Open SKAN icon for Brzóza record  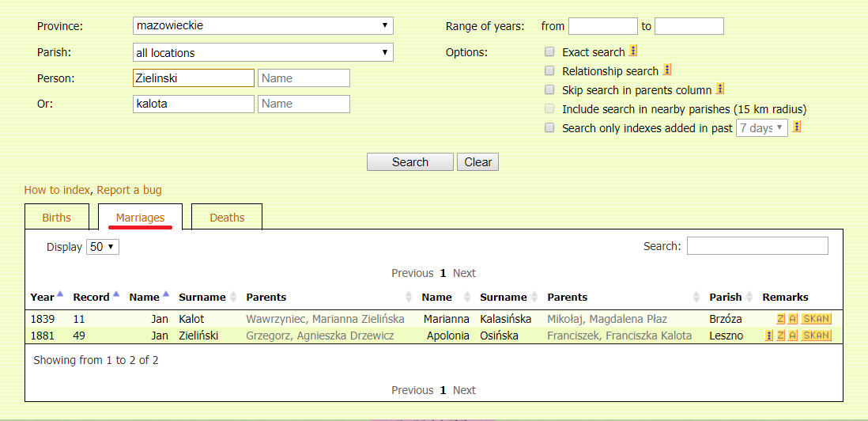coord(816,319)
